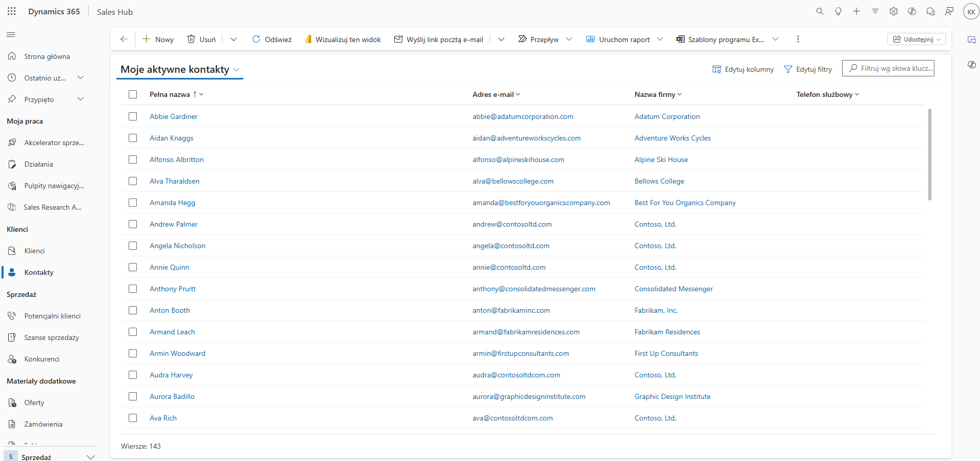The height and width of the screenshot is (461, 980).
Task: Check the Anthony Pruitt row checkbox
Action: (133, 289)
